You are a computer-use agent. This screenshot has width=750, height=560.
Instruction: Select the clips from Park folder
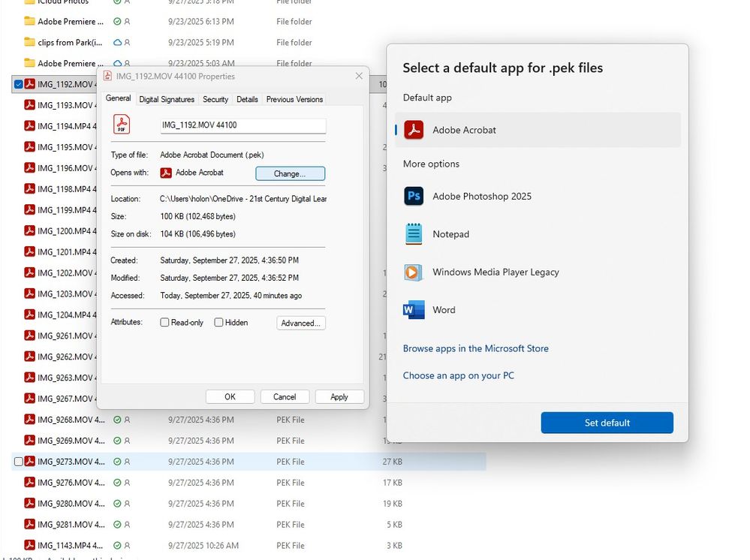(x=70, y=43)
